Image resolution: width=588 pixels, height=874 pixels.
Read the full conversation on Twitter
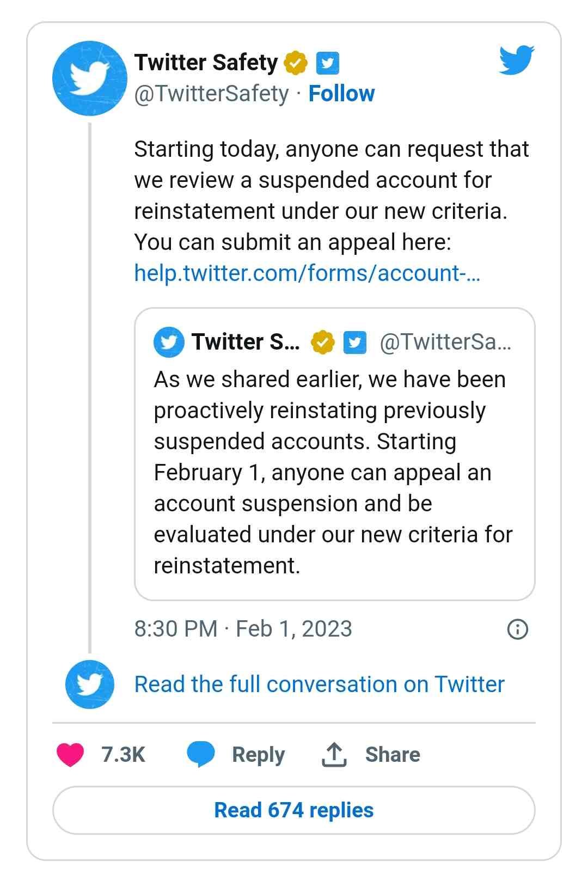pyautogui.click(x=320, y=684)
